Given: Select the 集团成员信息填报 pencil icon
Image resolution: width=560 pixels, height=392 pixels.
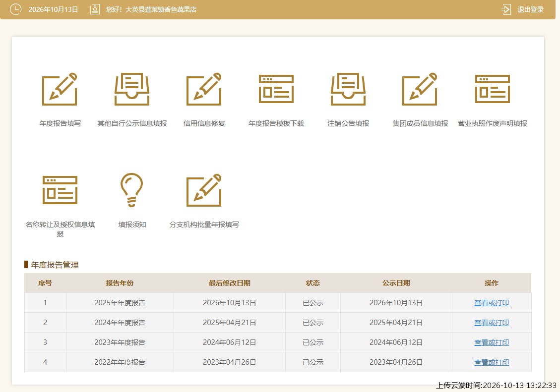Looking at the screenshot, I should pos(420,89).
